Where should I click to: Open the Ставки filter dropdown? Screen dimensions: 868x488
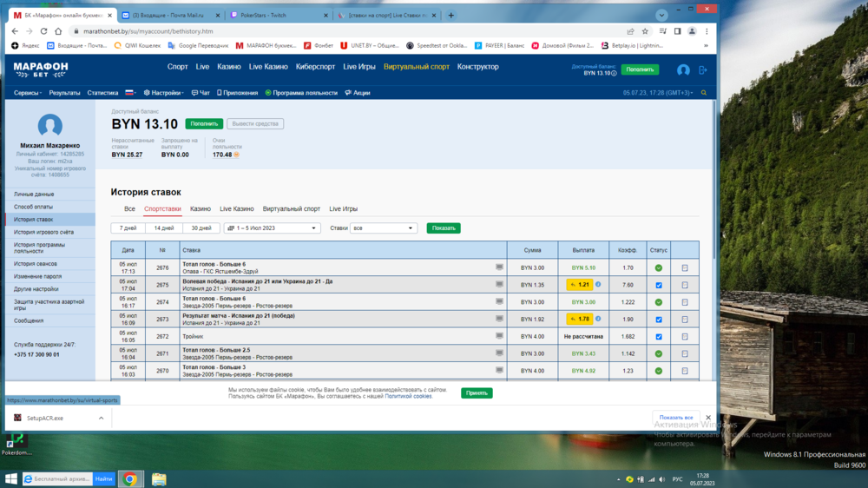[383, 228]
